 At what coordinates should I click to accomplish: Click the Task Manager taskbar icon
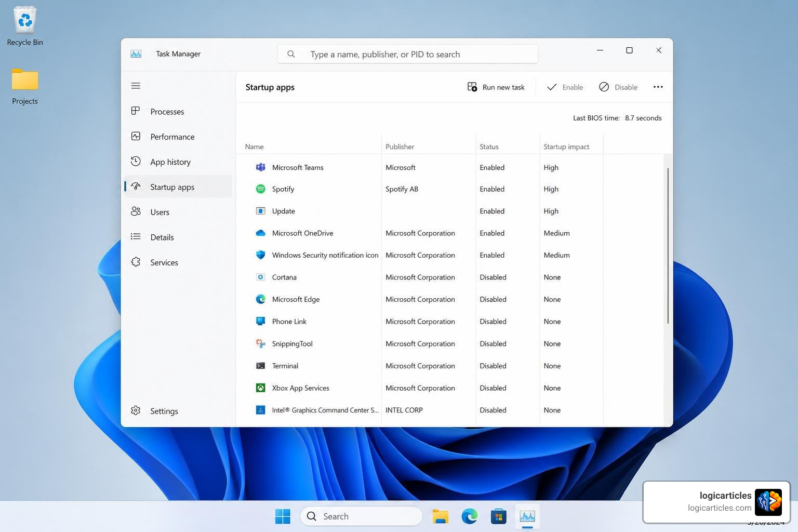click(527, 516)
